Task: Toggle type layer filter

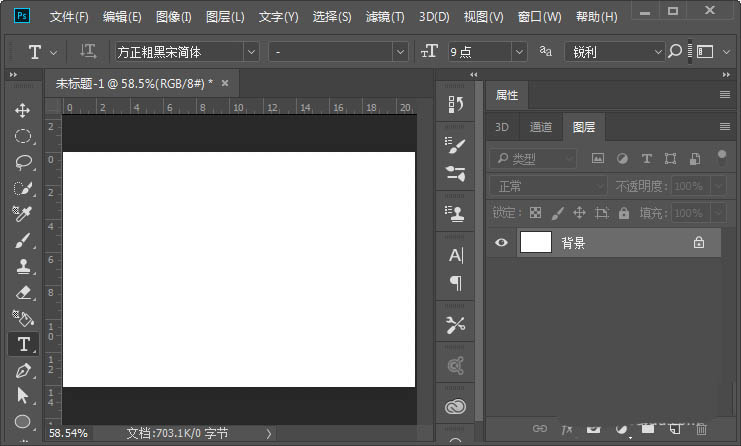Action: [646, 159]
